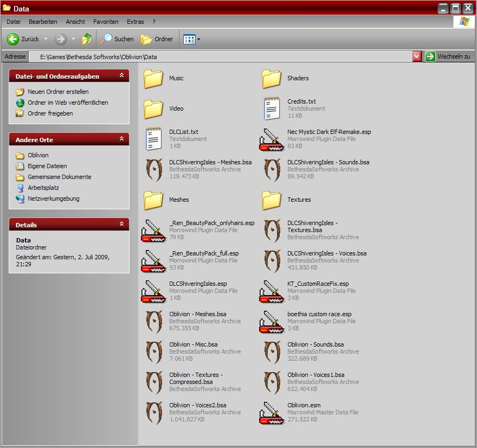Click the Up one folder level icon
The image size is (477, 448).
tap(87, 39)
